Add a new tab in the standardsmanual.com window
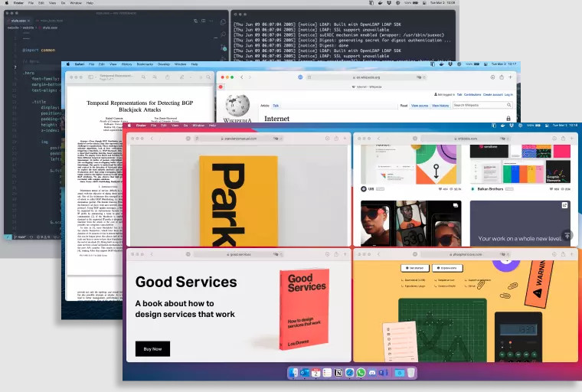582x392 pixels. 345,139
